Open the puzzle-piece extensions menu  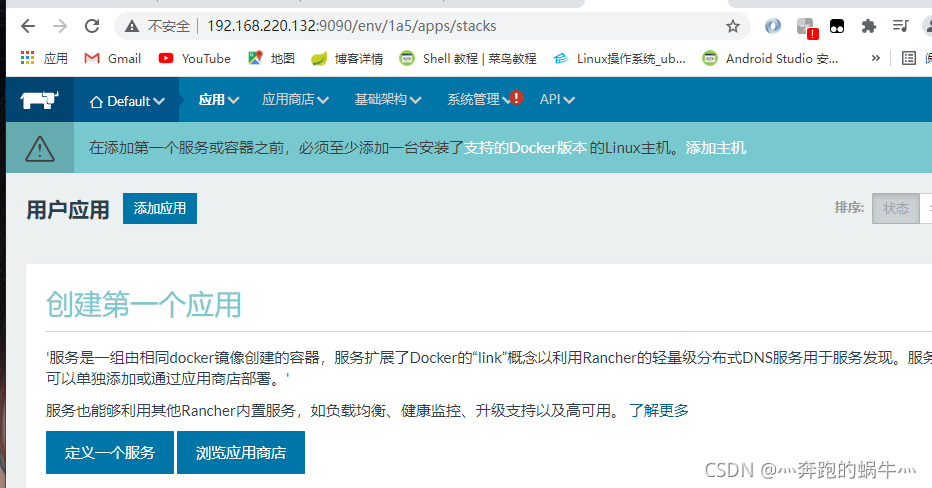point(869,26)
